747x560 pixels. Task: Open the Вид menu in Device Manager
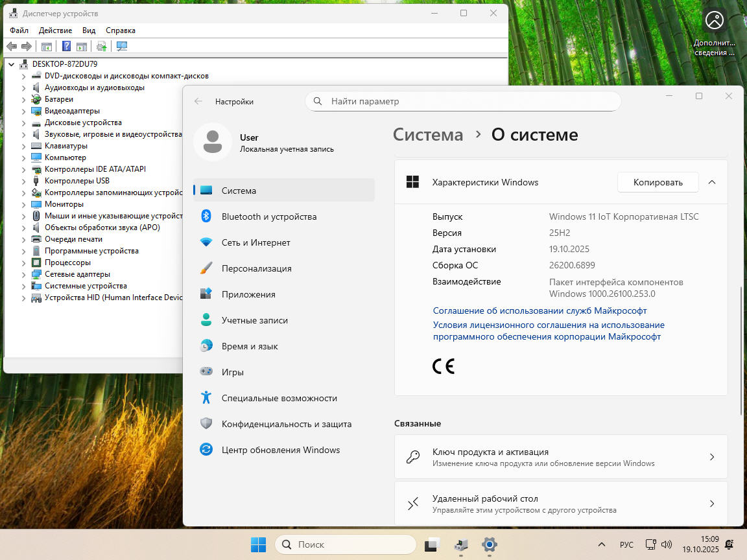tap(89, 30)
